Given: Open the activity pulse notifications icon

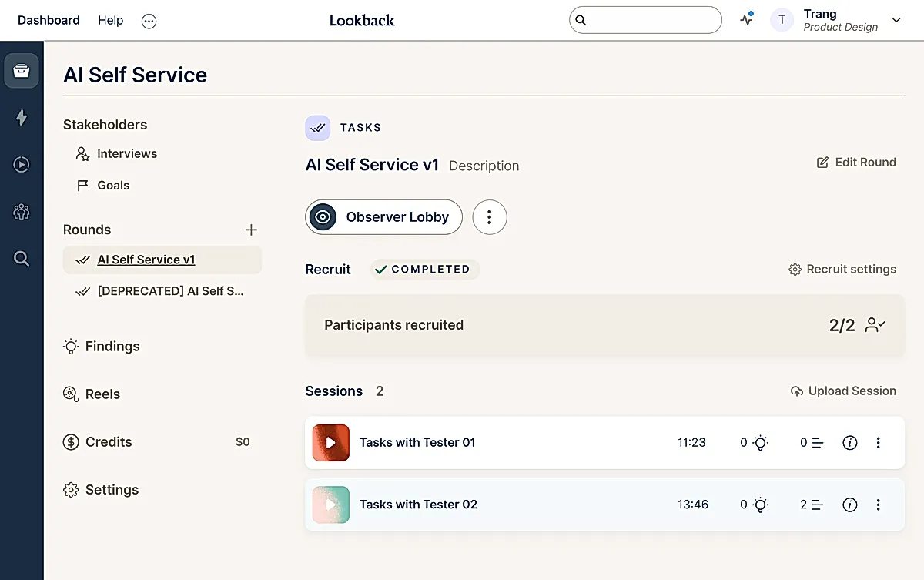Looking at the screenshot, I should (x=747, y=19).
